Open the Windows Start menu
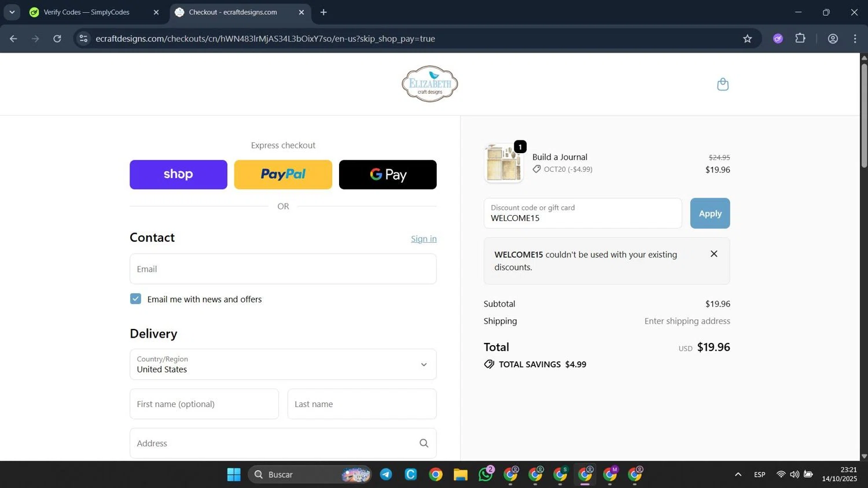 point(234,475)
